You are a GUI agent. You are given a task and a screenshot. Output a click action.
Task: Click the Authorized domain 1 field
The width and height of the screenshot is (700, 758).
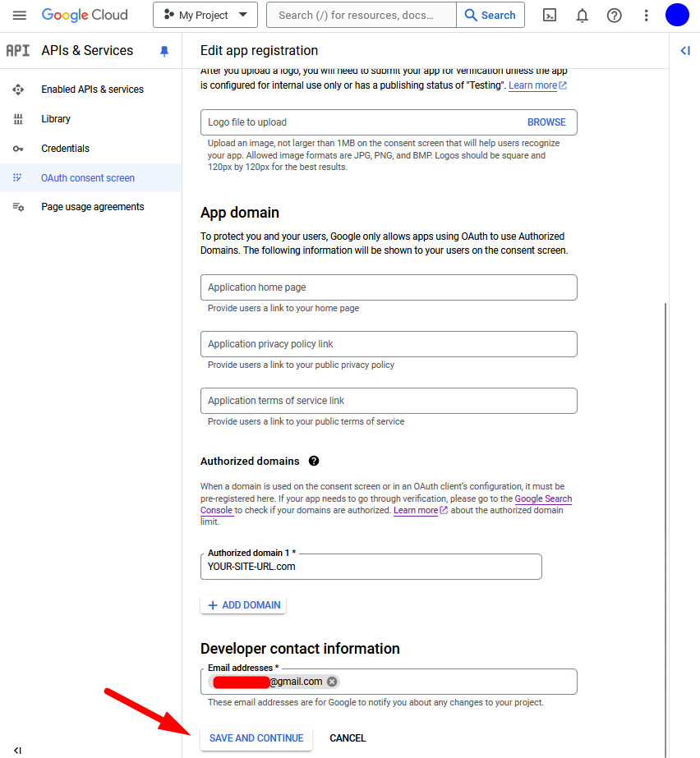click(371, 567)
